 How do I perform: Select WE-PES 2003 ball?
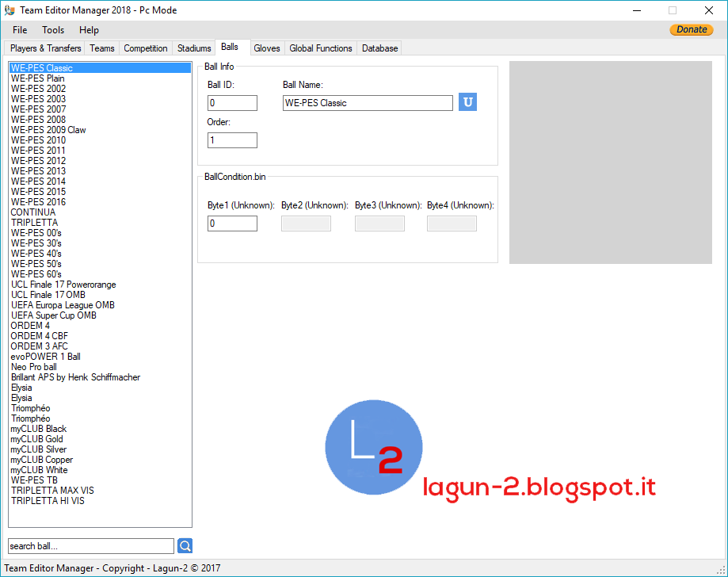coord(101,98)
